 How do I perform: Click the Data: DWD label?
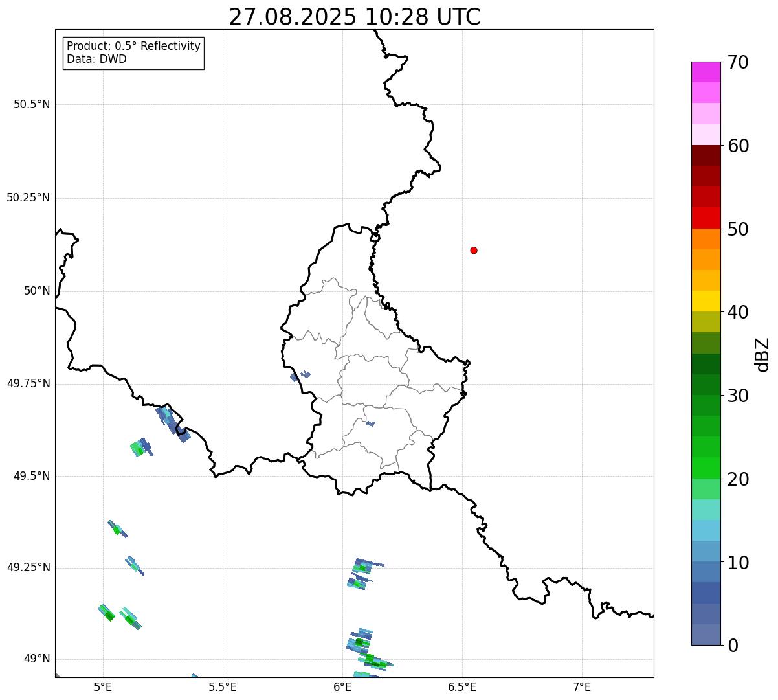[96, 60]
